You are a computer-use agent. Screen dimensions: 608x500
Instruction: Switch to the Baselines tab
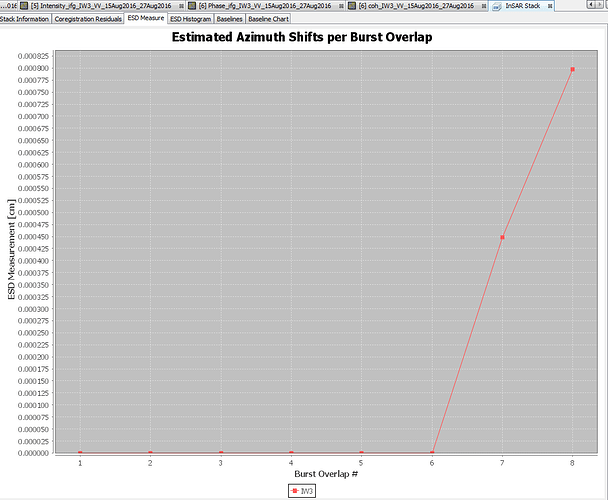(x=230, y=19)
